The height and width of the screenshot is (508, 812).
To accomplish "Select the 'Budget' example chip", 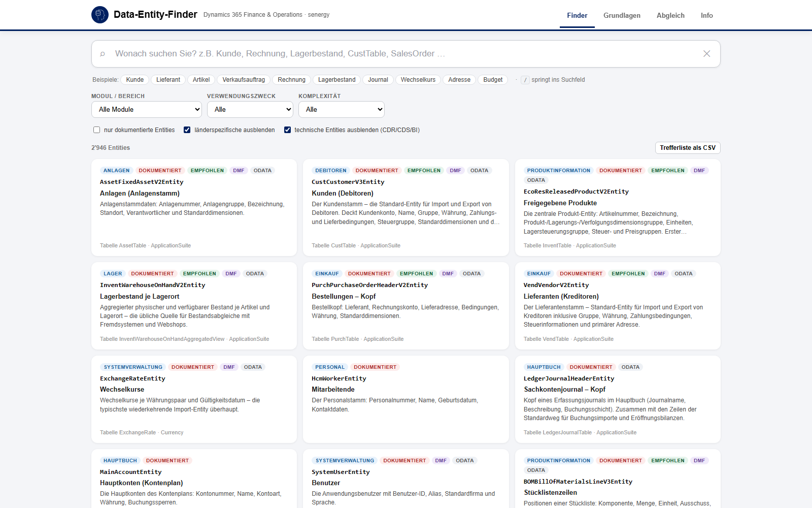I will point(493,80).
